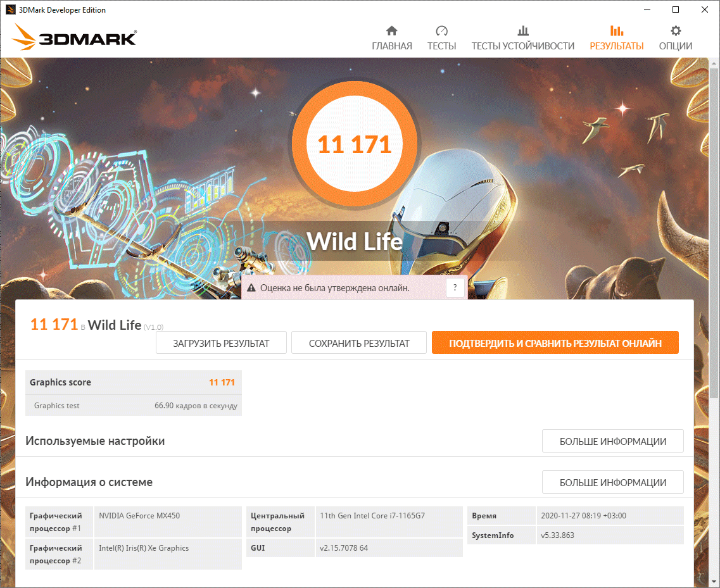
Task: Open the question mark help button
Action: tap(455, 288)
